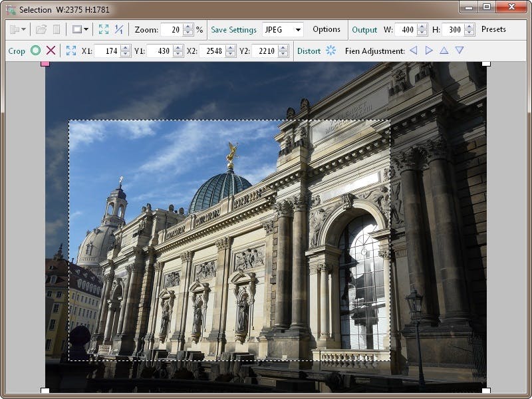The height and width of the screenshot is (399, 532).
Task: Click the Distort spinner icon
Action: 331,51
